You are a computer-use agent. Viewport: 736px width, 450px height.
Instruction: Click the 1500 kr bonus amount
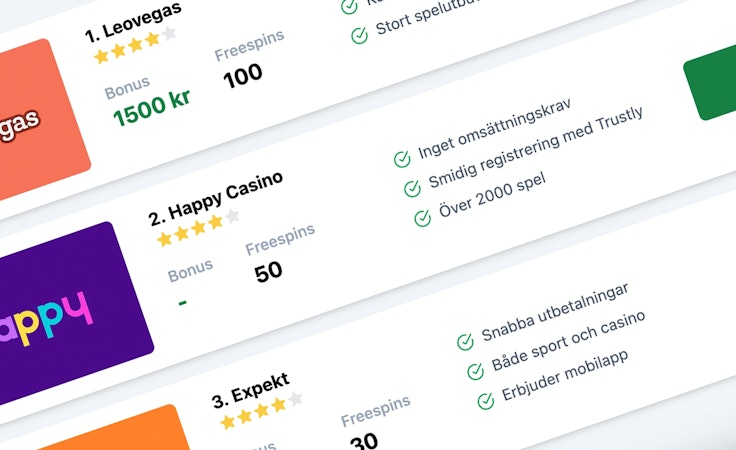(152, 108)
